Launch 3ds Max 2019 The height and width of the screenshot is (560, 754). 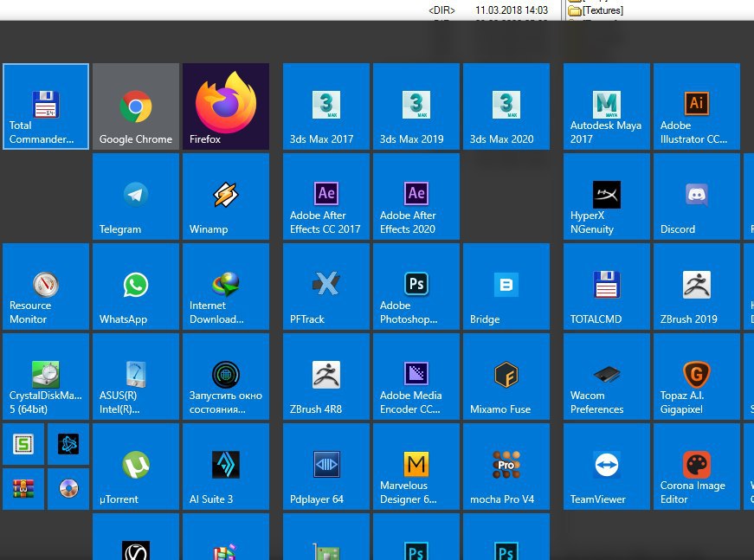[x=416, y=106]
